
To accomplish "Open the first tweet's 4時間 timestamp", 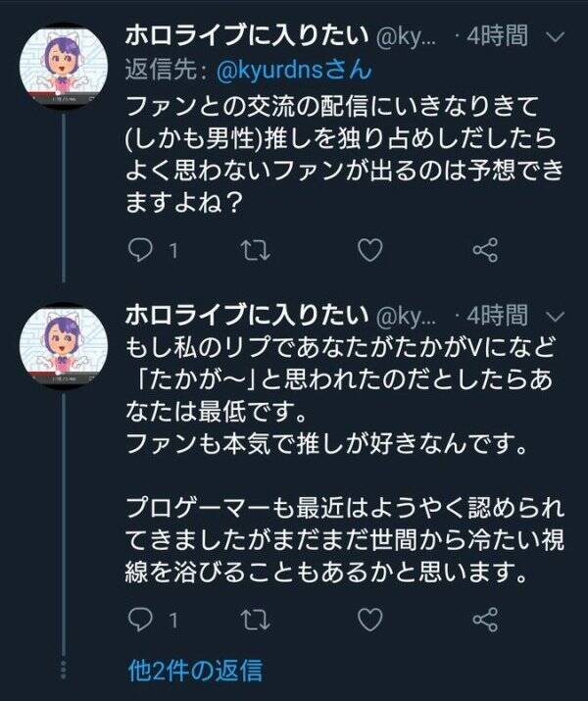I will click(497, 35).
